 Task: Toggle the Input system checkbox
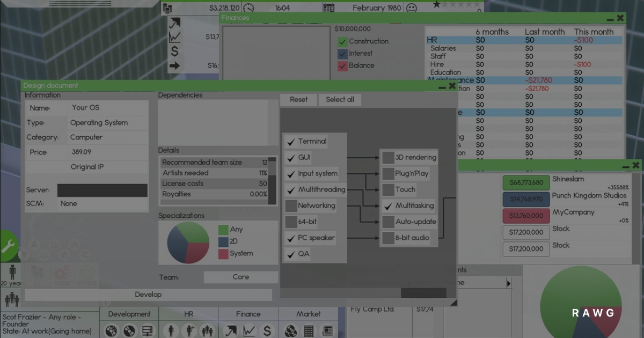click(291, 174)
